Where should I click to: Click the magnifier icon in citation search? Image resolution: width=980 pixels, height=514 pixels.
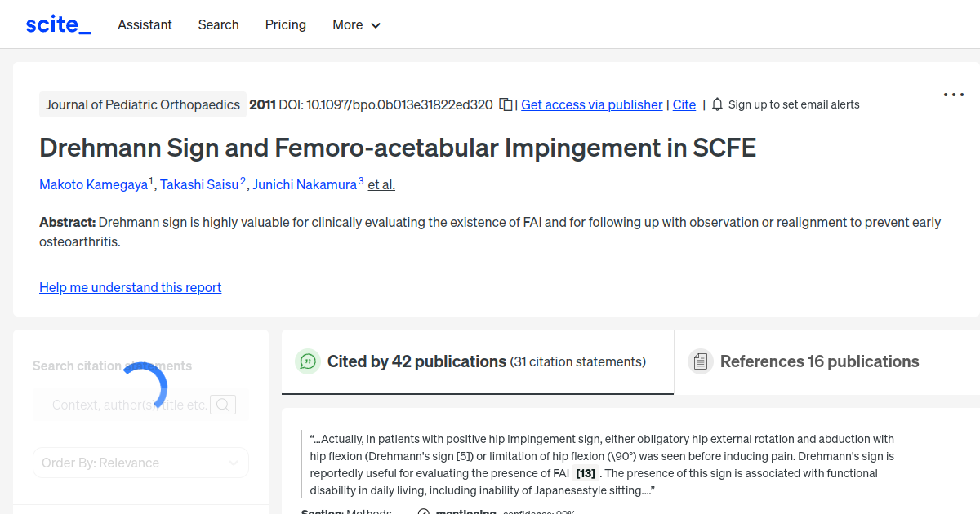point(223,404)
